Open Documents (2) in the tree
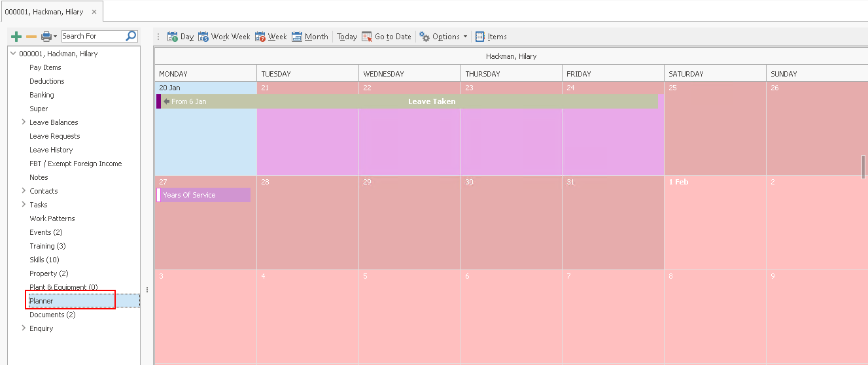Image resolution: width=868 pixels, height=365 pixels. (x=52, y=315)
